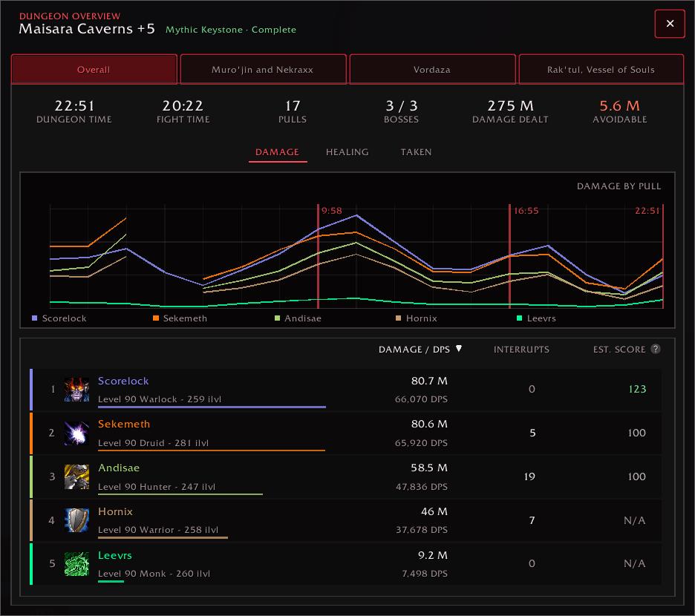The width and height of the screenshot is (695, 616).
Task: Toggle Andisae legend swatch in chart
Action: (277, 318)
